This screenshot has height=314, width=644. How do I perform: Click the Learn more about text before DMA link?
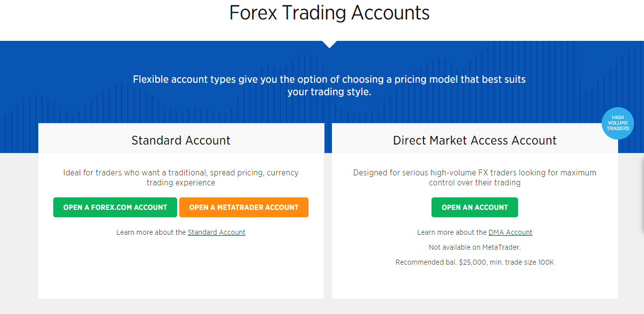[x=452, y=232]
